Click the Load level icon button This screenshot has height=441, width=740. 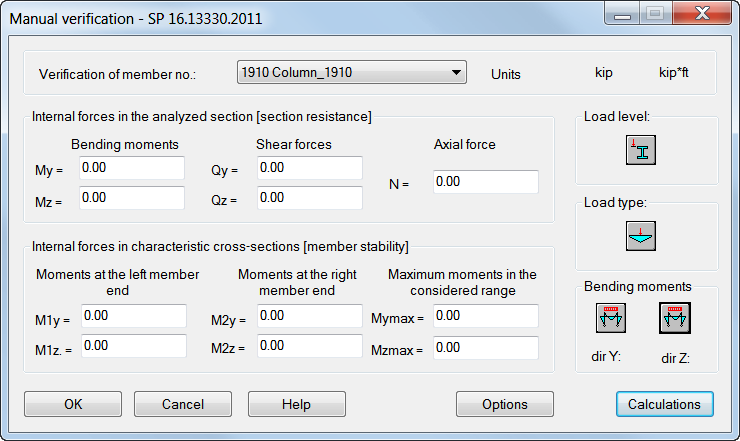(639, 150)
